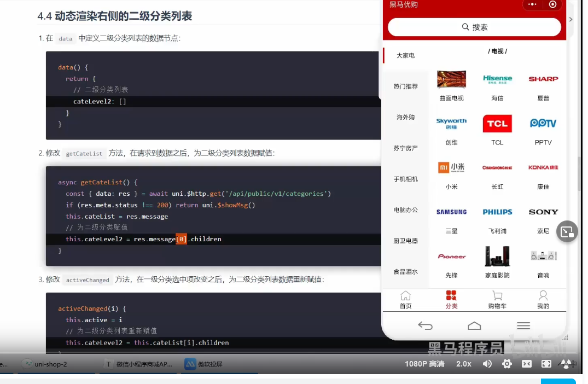The width and height of the screenshot is (588, 384).
Task: Open the three-dots menu in the mini program header
Action: tap(532, 4)
